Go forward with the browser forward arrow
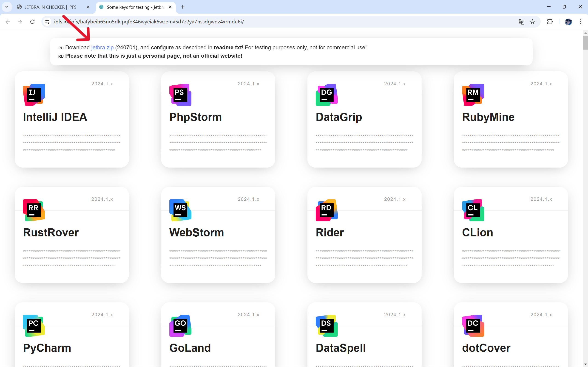The image size is (588, 367). coord(20,22)
